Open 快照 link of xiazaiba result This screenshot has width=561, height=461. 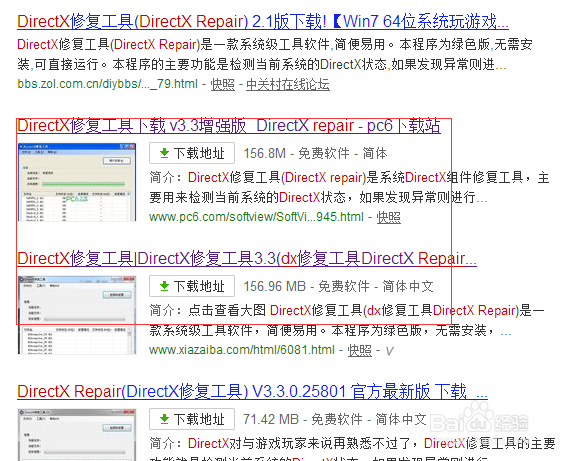(360, 350)
